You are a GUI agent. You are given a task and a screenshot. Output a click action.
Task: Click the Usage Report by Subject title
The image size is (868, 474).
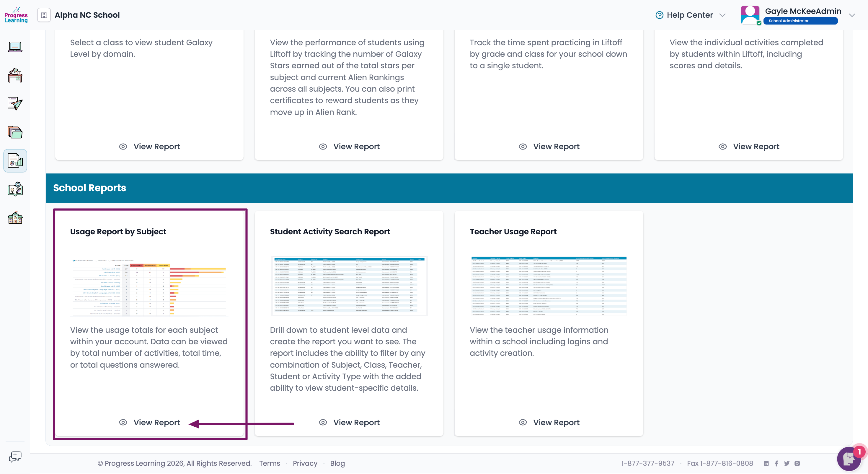118,232
